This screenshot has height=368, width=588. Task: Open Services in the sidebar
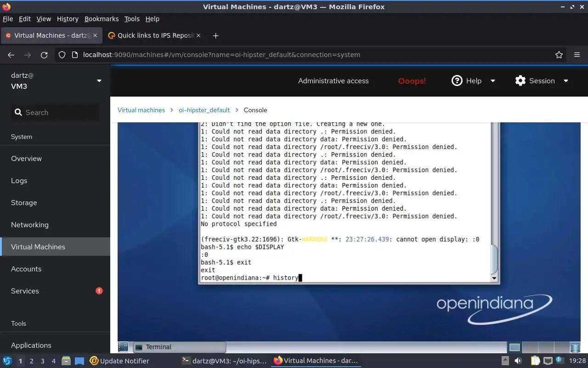pyautogui.click(x=55, y=291)
